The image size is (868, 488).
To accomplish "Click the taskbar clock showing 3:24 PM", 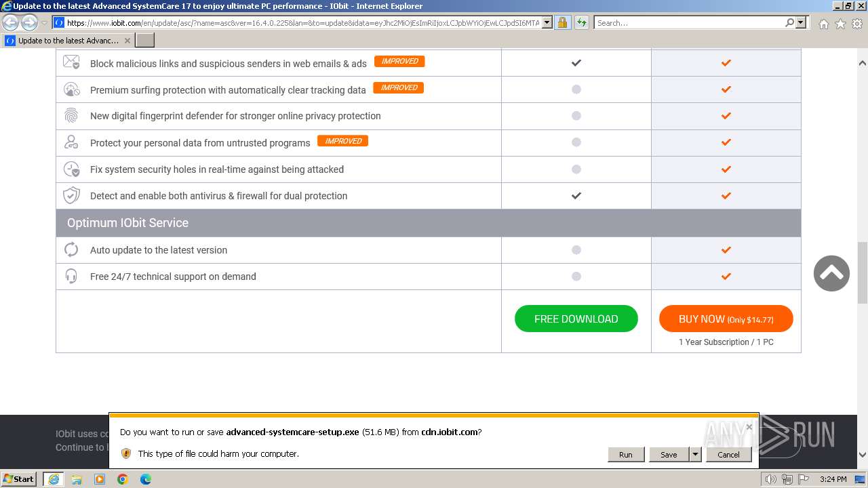I will click(833, 479).
